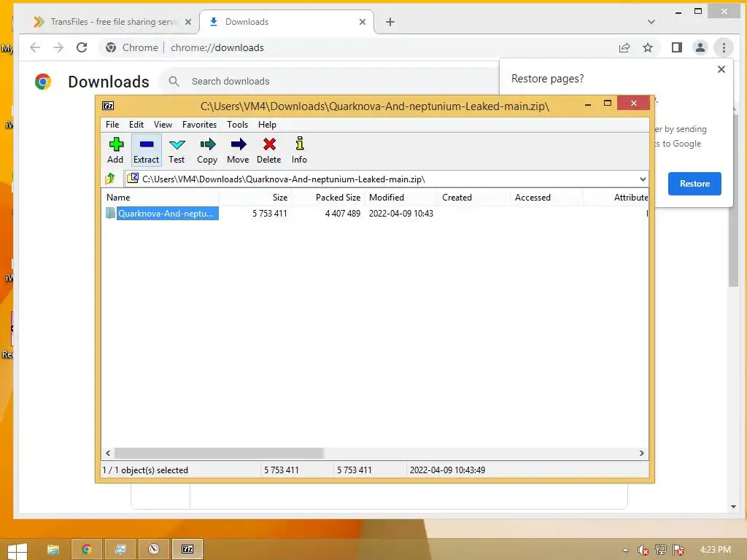Expand the 7-Zip address path dropdown
The height and width of the screenshot is (560, 747).
tap(643, 179)
